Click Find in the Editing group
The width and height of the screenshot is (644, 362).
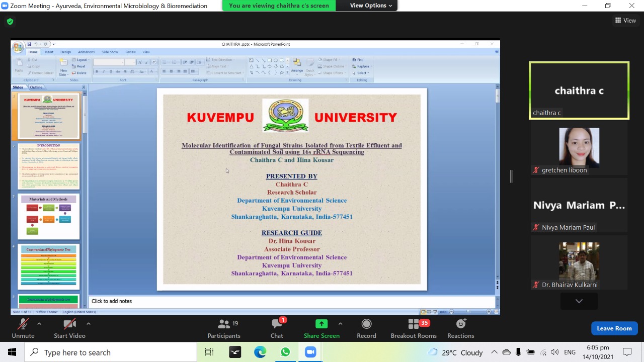coord(358,60)
